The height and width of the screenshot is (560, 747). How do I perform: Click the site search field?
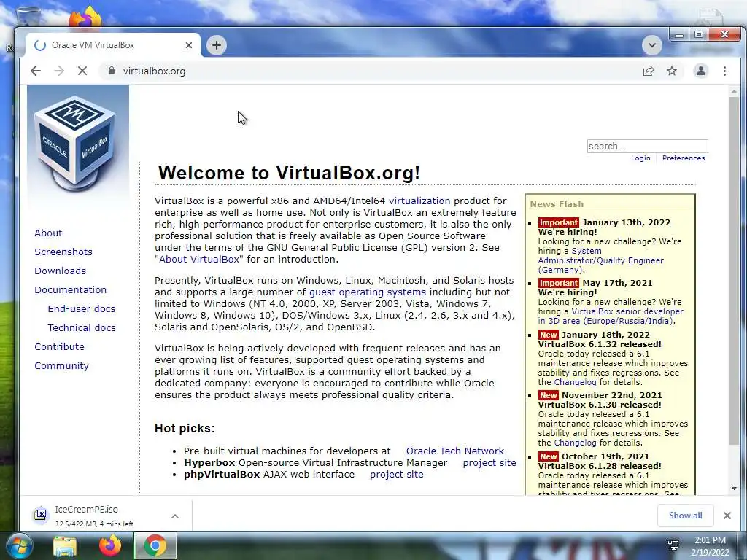click(648, 146)
